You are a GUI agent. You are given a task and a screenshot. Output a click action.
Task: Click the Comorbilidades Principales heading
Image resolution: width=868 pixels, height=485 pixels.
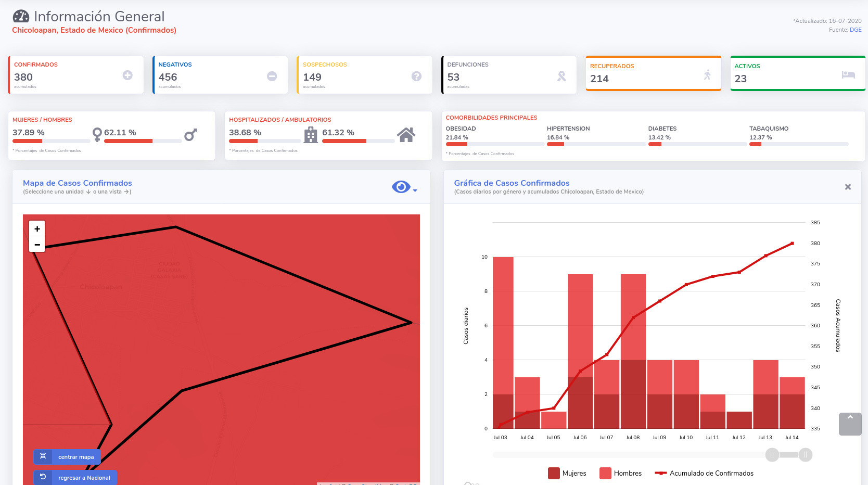(x=491, y=118)
